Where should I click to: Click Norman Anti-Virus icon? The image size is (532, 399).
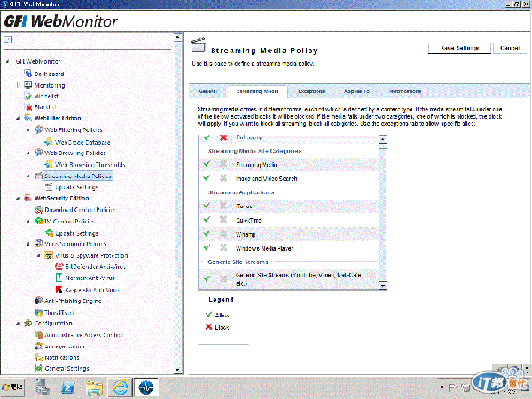pos(59,278)
